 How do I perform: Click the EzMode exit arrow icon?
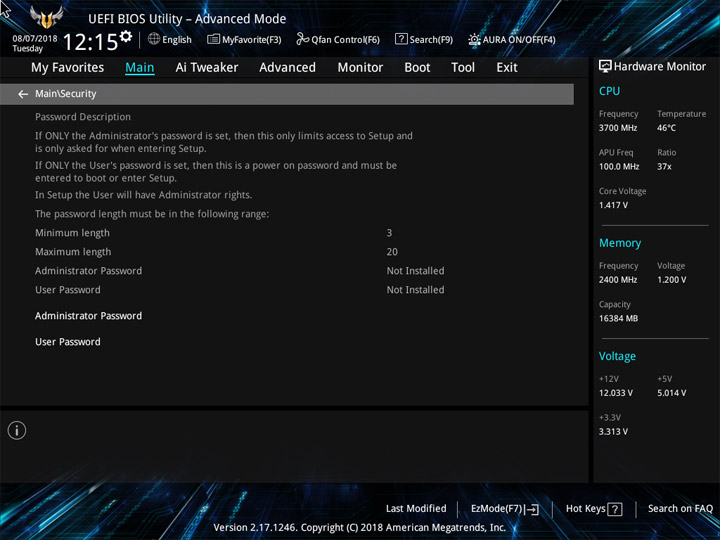[531, 509]
